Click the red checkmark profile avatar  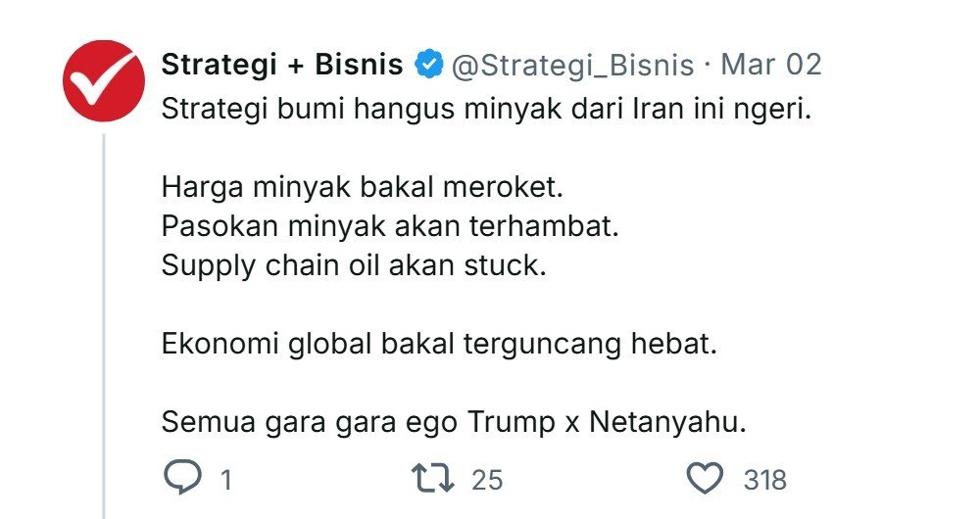[104, 80]
